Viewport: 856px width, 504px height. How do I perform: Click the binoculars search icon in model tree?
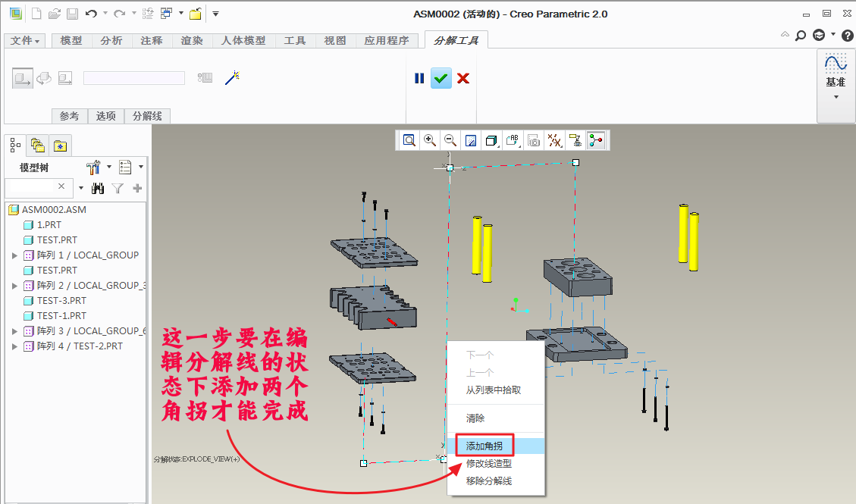(97, 188)
